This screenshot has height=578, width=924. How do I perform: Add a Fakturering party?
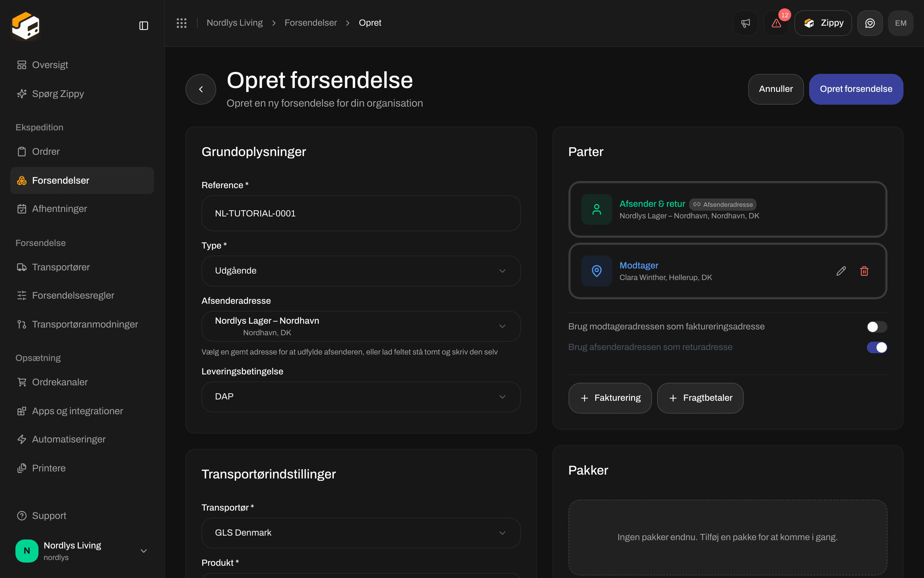click(x=610, y=398)
